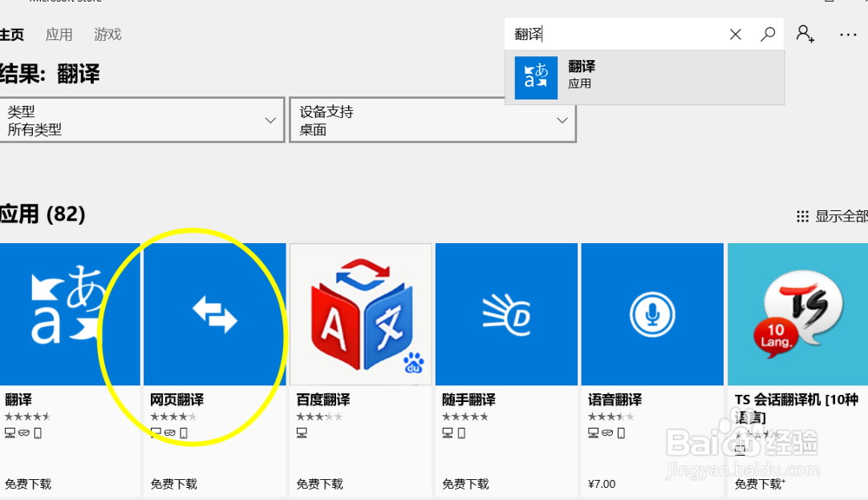Expand the 设备支持 filter dropdown

pos(433,120)
